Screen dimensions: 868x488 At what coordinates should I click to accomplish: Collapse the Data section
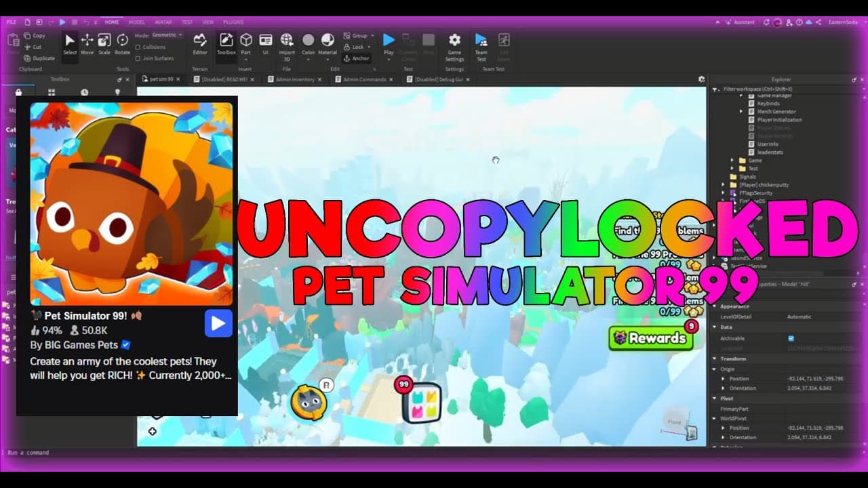pos(715,327)
